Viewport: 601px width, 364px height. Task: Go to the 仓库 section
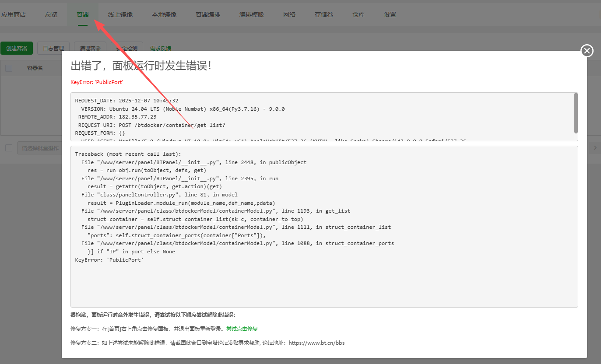click(x=358, y=14)
